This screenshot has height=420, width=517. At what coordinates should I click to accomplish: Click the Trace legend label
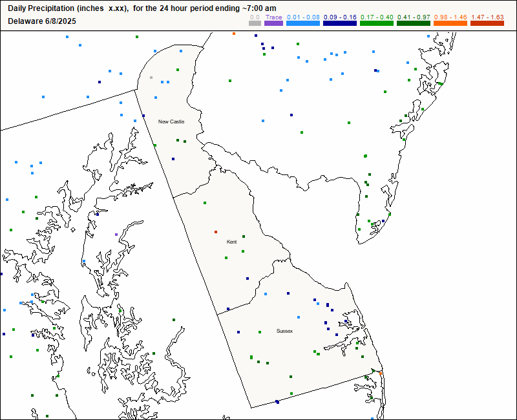[273, 17]
